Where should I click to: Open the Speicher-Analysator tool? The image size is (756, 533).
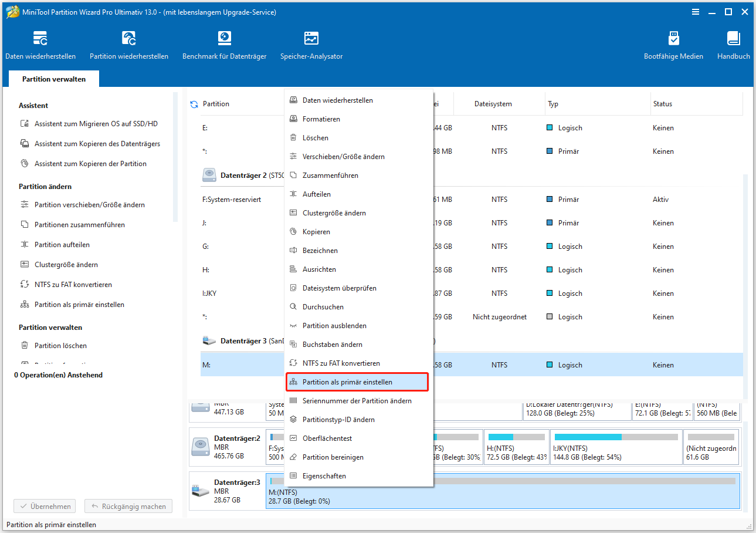tap(311, 45)
